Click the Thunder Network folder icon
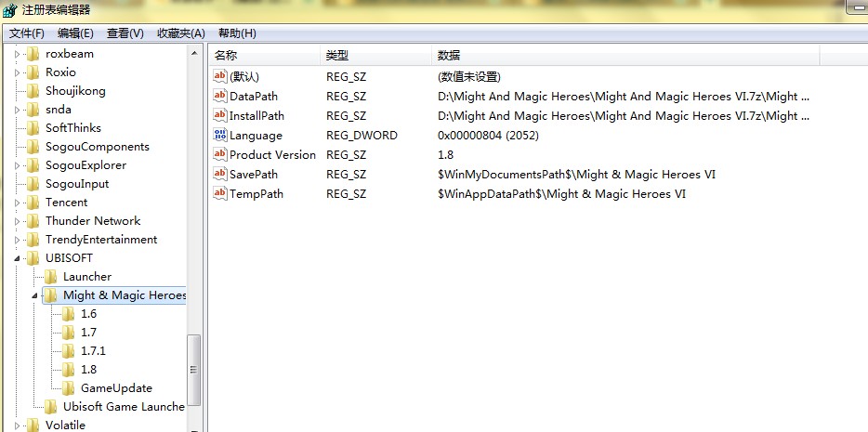This screenshot has height=432, width=868. click(x=33, y=221)
